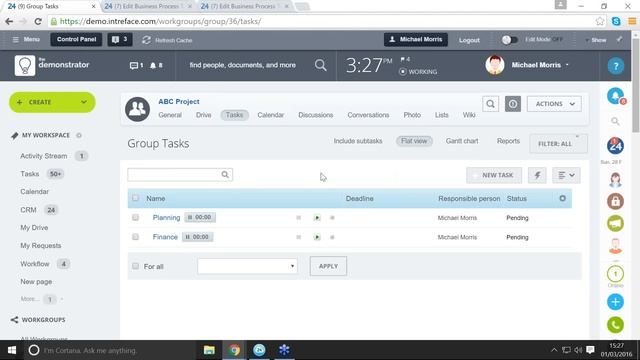Click the My Workspace settings gear

click(79, 135)
